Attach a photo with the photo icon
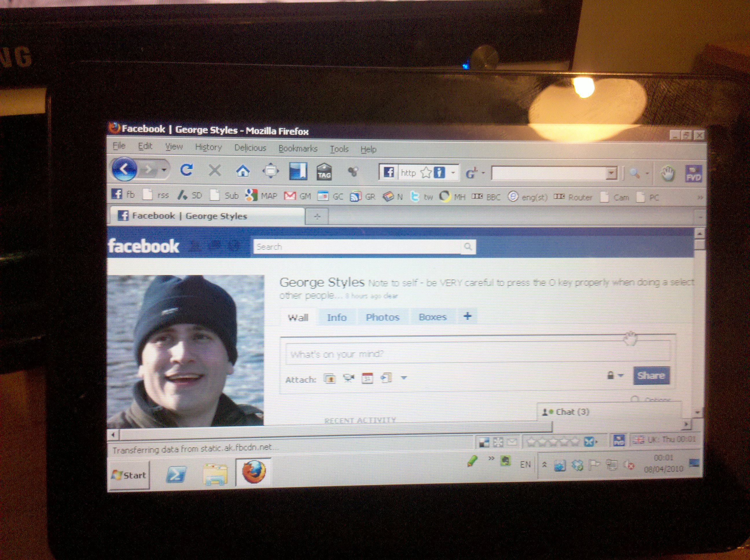The image size is (750, 560). coord(330,378)
